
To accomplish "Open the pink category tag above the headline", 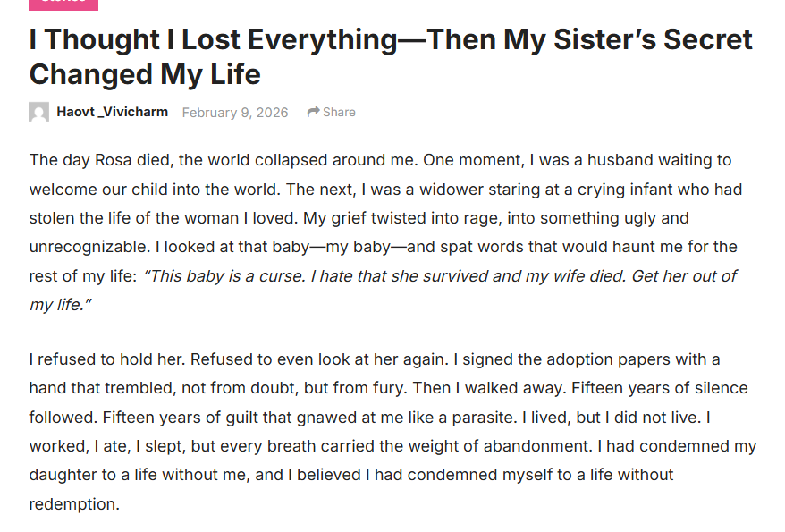I will pyautogui.click(x=63, y=4).
